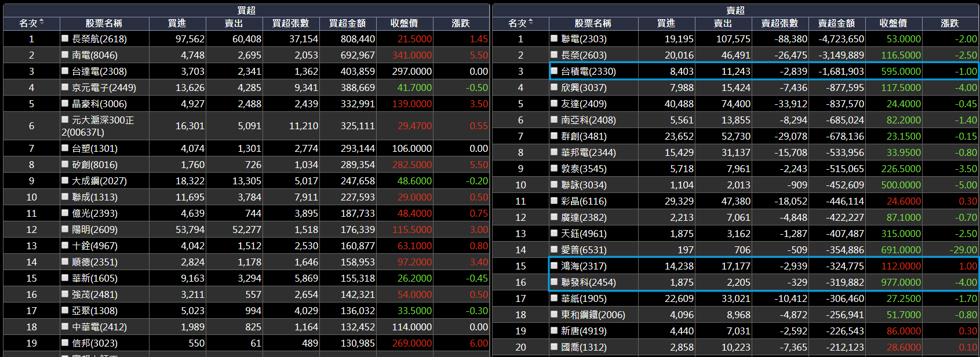The height and width of the screenshot is (357, 980).
Task: Sort the 賣超 table by 名次
Action: 520,23
